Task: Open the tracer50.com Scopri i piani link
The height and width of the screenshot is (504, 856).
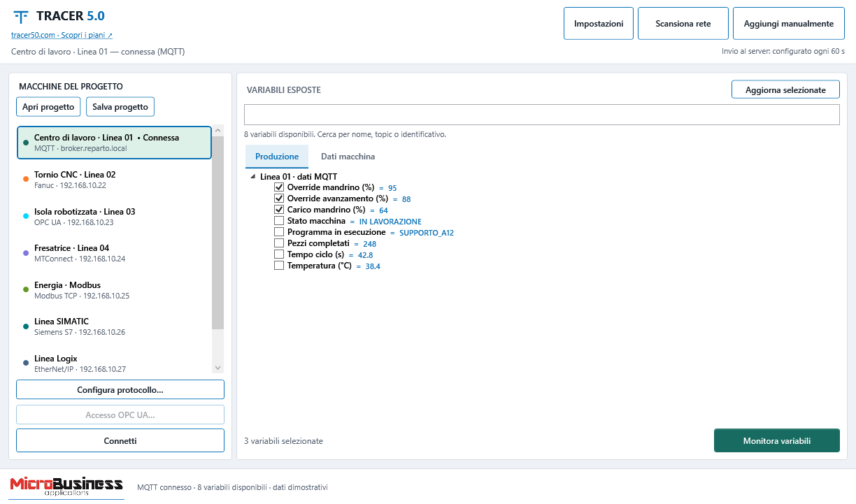Action: click(x=62, y=35)
